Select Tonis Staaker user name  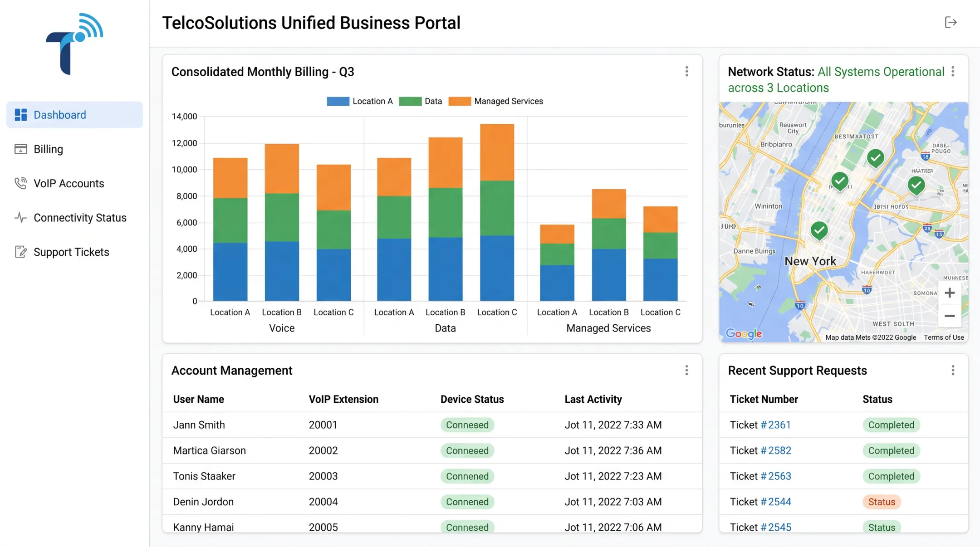(x=204, y=476)
